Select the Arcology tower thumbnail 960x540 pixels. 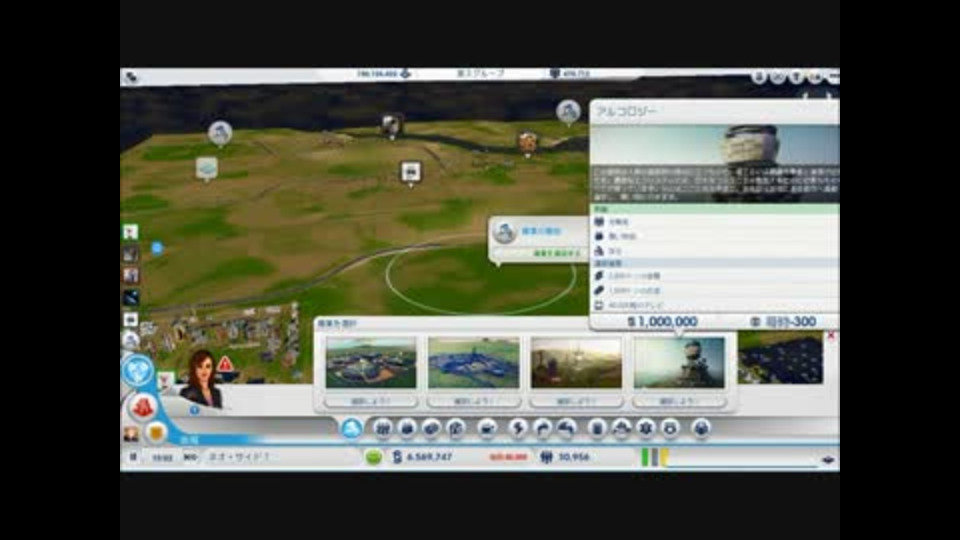(679, 362)
